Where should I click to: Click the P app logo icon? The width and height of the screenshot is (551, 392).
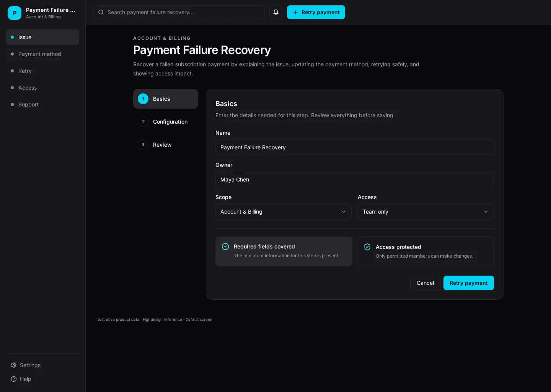(x=15, y=13)
